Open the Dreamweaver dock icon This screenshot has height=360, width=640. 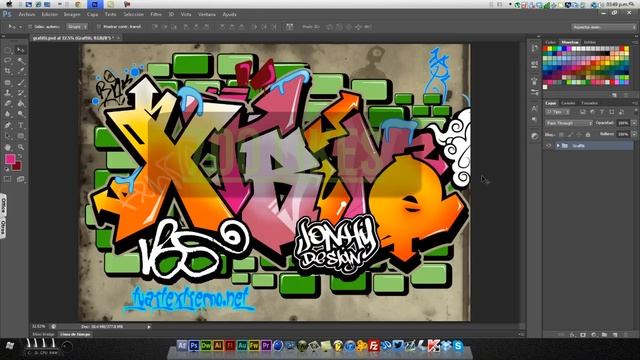click(x=206, y=346)
